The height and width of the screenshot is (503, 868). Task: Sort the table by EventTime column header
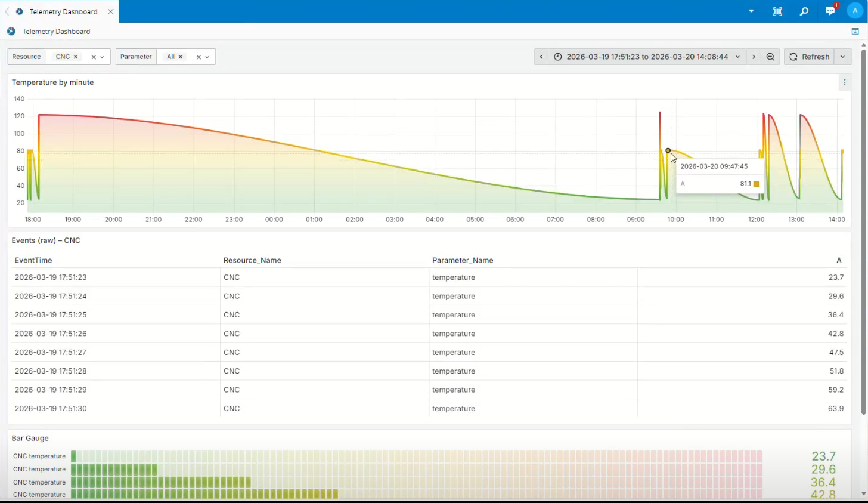[x=33, y=260]
